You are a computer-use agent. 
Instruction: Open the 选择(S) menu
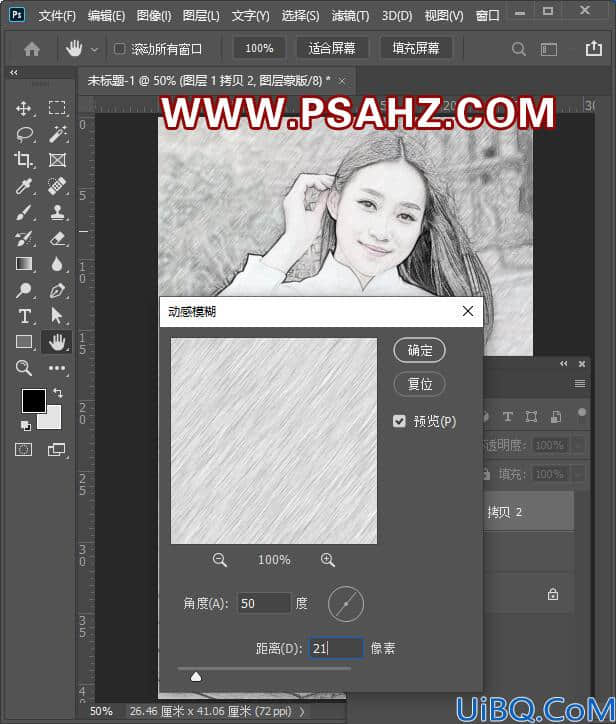point(301,16)
